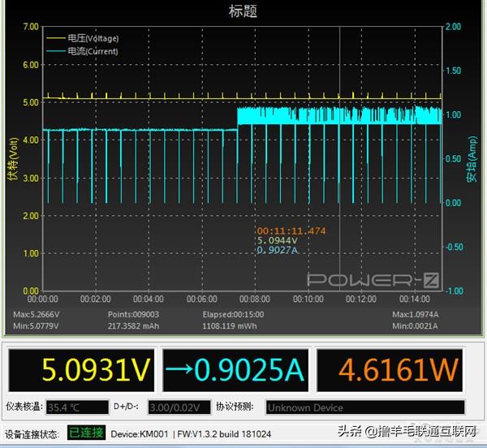Click the 5.0931V voltage readout

tap(81, 370)
